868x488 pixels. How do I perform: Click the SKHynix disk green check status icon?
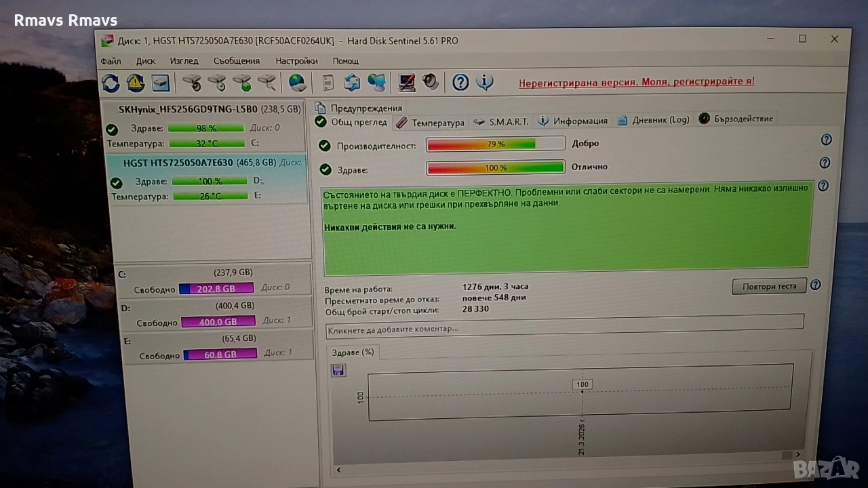112,129
